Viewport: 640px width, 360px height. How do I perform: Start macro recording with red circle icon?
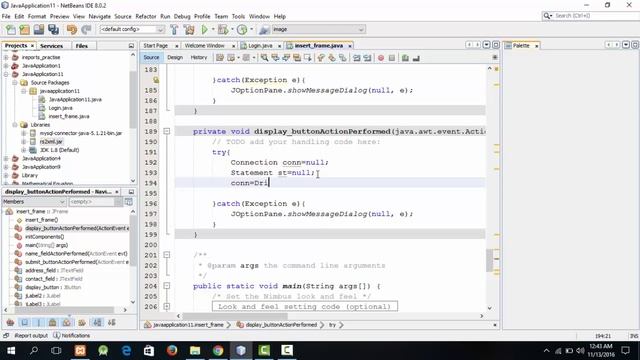pyautogui.click(x=381, y=58)
